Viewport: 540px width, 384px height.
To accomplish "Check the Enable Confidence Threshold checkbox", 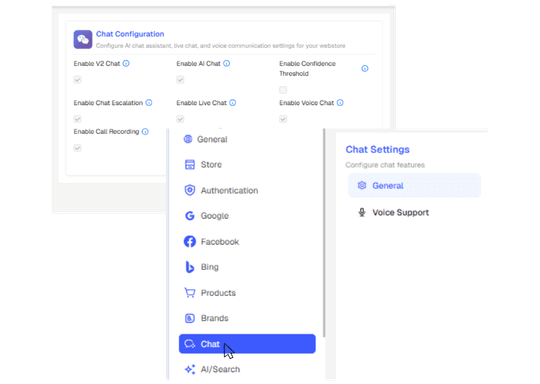I will [283, 90].
